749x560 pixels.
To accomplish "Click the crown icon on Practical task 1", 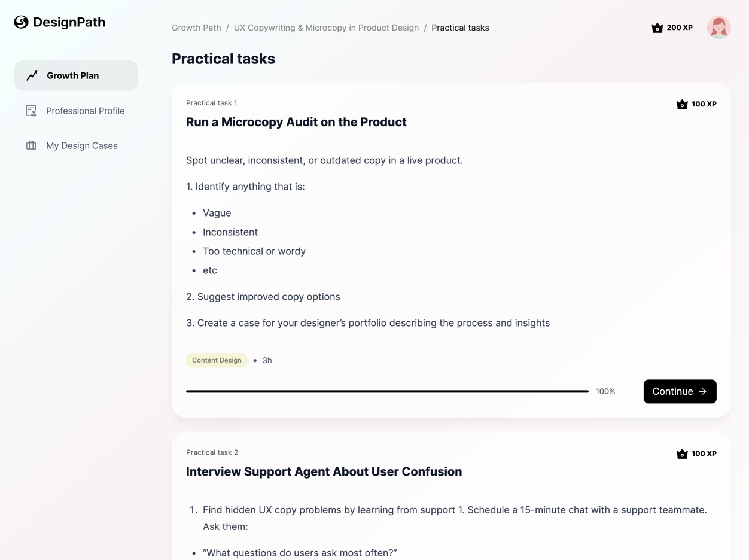I will pyautogui.click(x=682, y=104).
